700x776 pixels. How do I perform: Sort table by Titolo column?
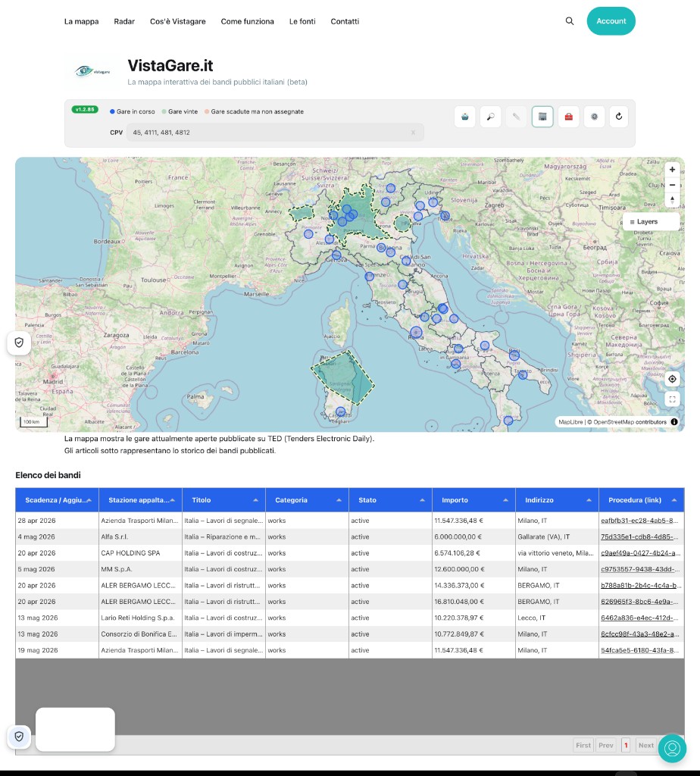[x=223, y=500]
